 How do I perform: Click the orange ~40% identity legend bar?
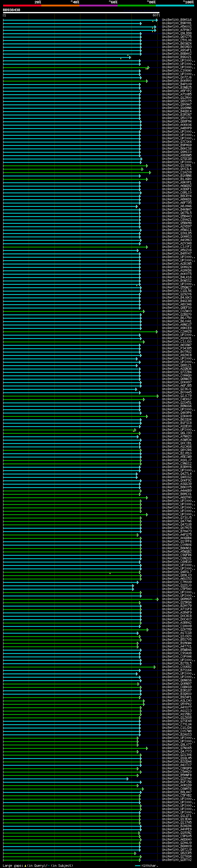(60, 6)
